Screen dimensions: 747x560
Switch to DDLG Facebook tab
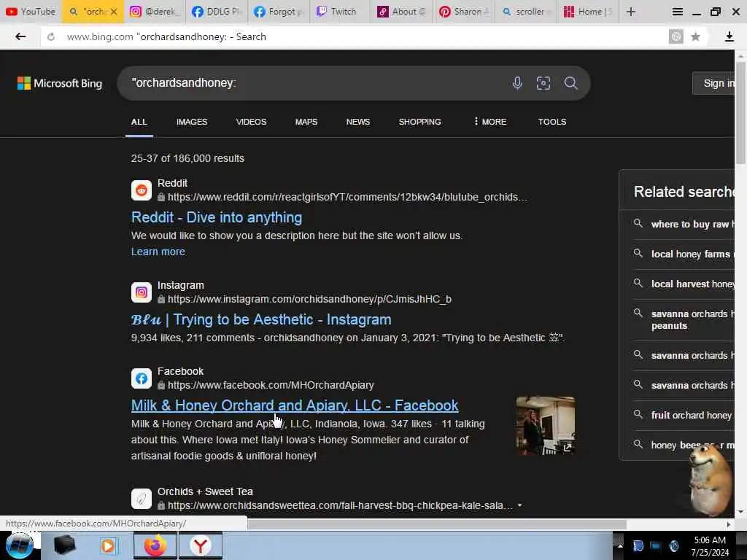(217, 12)
